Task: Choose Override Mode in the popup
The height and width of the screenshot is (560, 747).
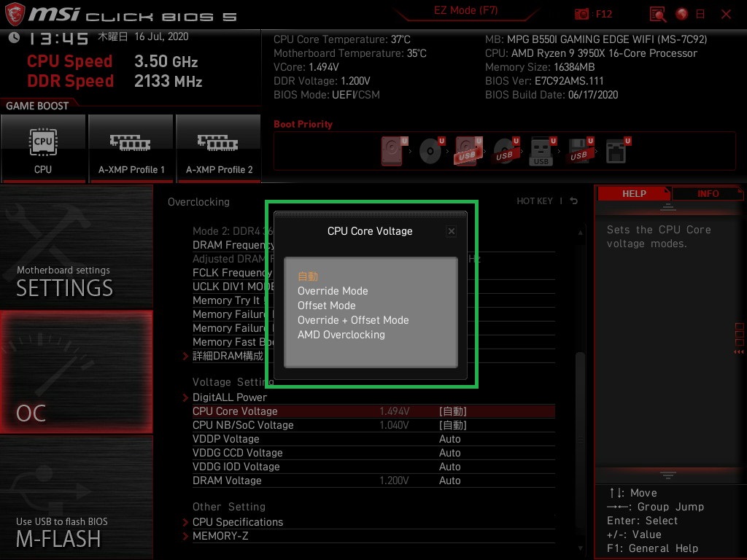Action: tap(333, 291)
